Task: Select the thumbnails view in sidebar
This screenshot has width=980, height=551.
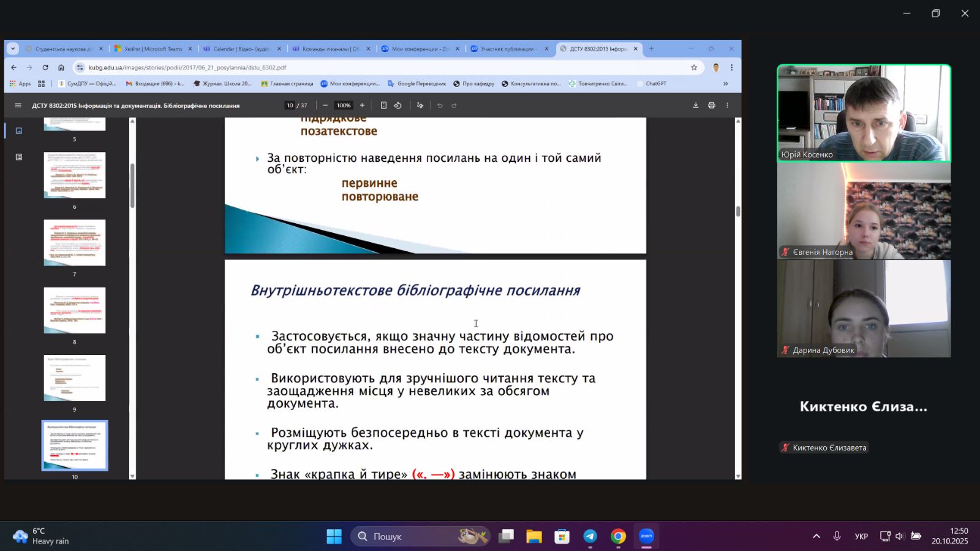Action: point(19,131)
